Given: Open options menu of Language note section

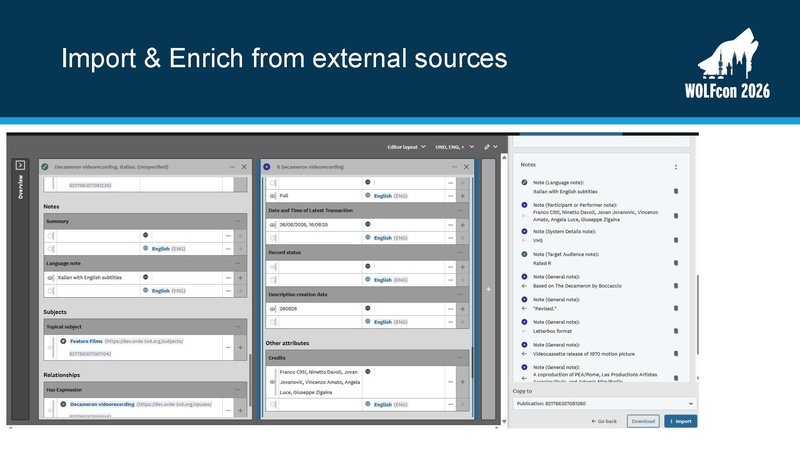Looking at the screenshot, I should point(238,263).
